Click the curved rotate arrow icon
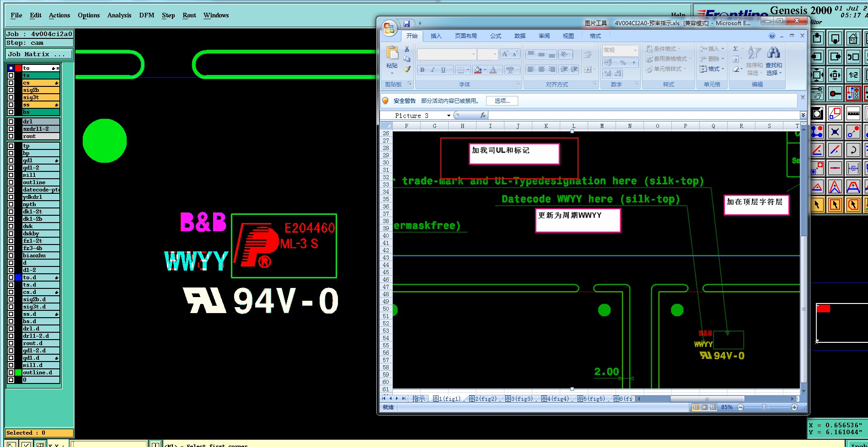This screenshot has height=447, width=868. [x=853, y=150]
